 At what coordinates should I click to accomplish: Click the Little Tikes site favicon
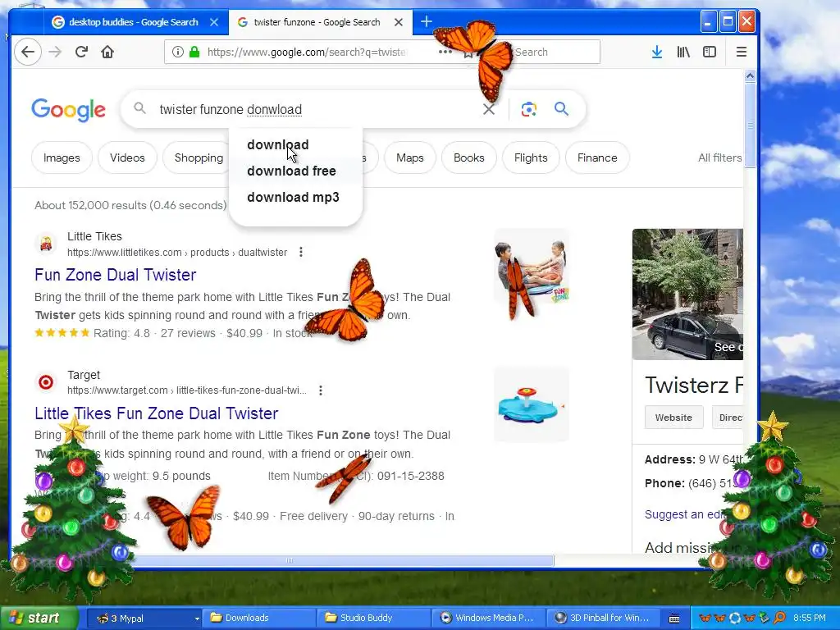(x=46, y=244)
